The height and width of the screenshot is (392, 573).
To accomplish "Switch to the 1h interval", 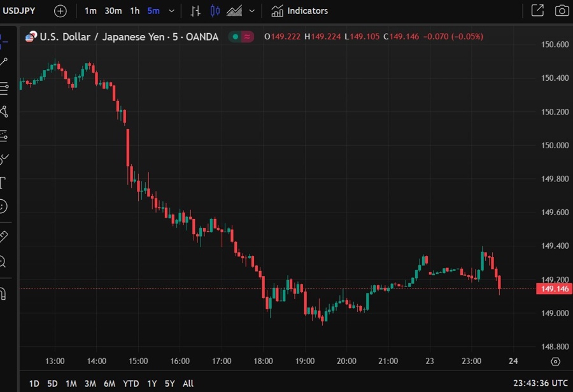I will tap(135, 11).
